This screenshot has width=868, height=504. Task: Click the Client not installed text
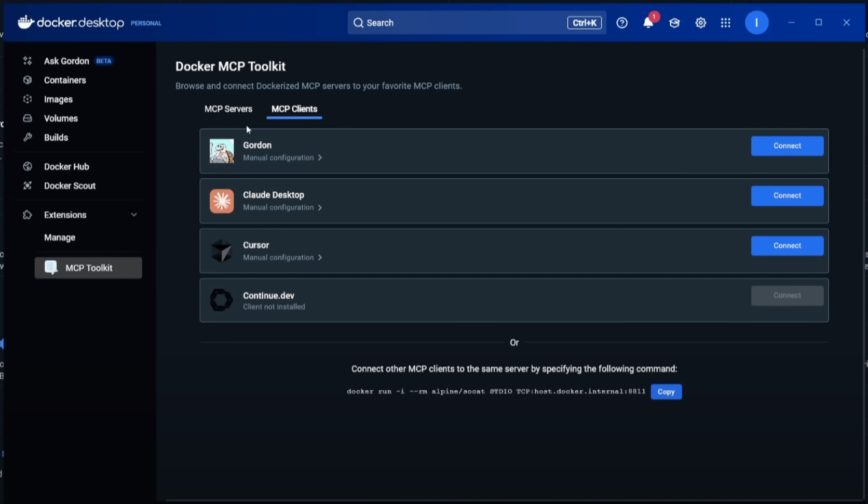point(274,307)
